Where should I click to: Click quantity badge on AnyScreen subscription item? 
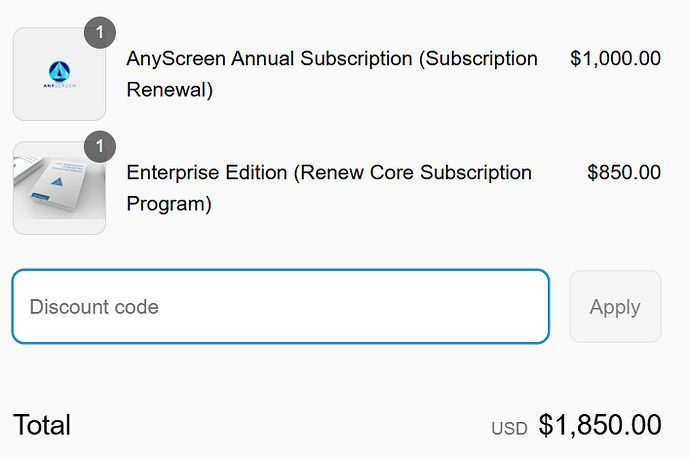[99, 32]
